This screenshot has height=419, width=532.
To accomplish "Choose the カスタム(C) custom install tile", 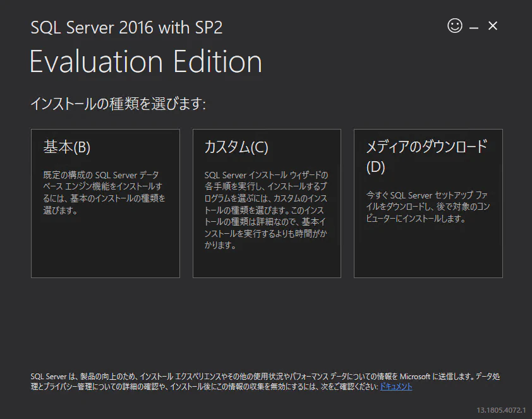I will point(267,203).
